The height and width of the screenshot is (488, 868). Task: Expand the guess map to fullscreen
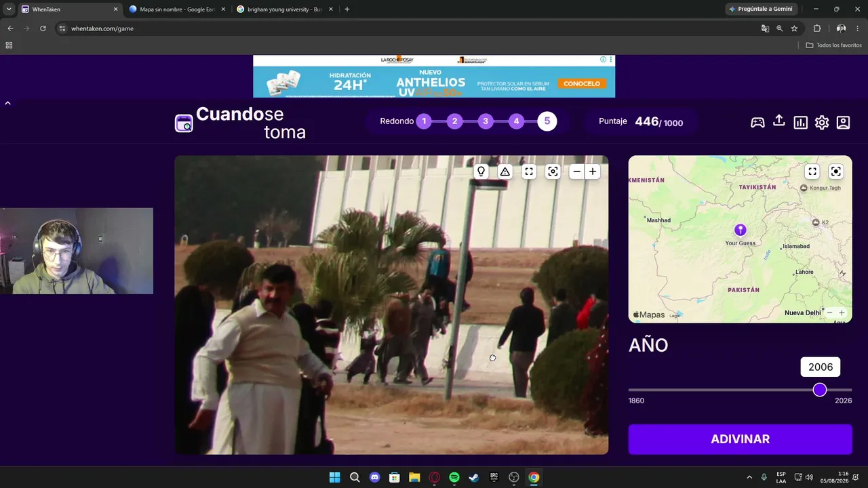click(812, 171)
